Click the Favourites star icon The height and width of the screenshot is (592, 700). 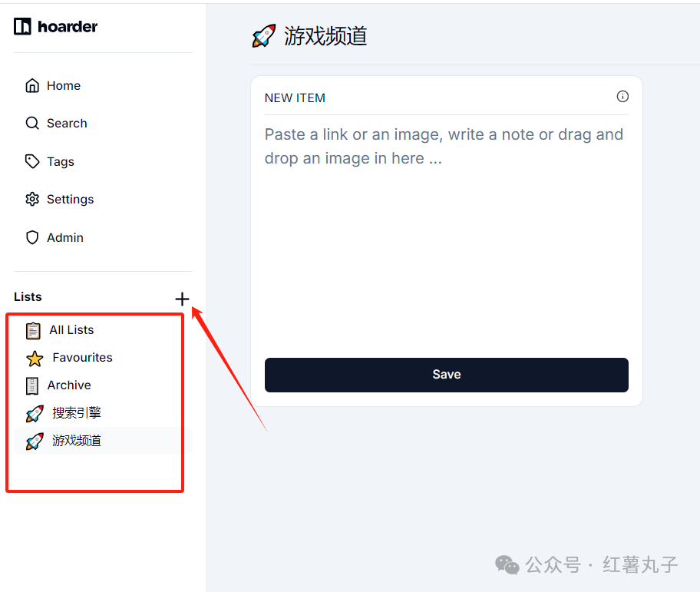coord(35,358)
